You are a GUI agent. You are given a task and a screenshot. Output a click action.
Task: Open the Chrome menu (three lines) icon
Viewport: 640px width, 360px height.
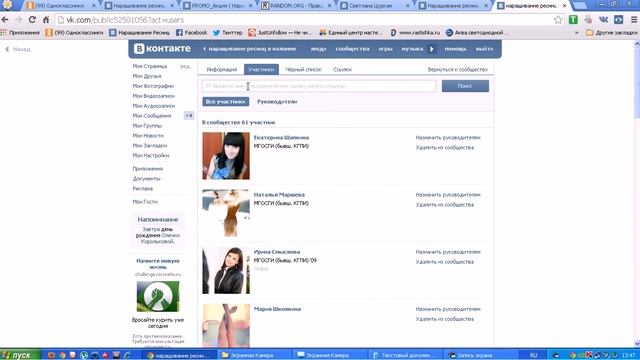[634, 20]
